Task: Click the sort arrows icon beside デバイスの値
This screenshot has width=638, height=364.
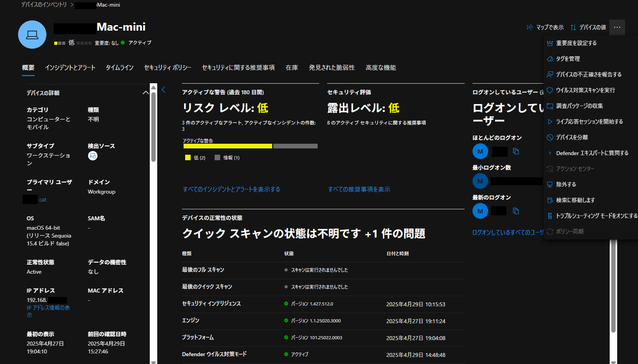Action: tap(573, 27)
